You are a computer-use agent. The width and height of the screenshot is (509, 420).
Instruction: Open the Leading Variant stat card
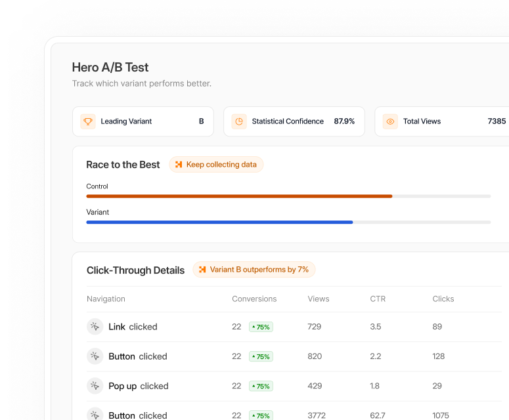[143, 121]
